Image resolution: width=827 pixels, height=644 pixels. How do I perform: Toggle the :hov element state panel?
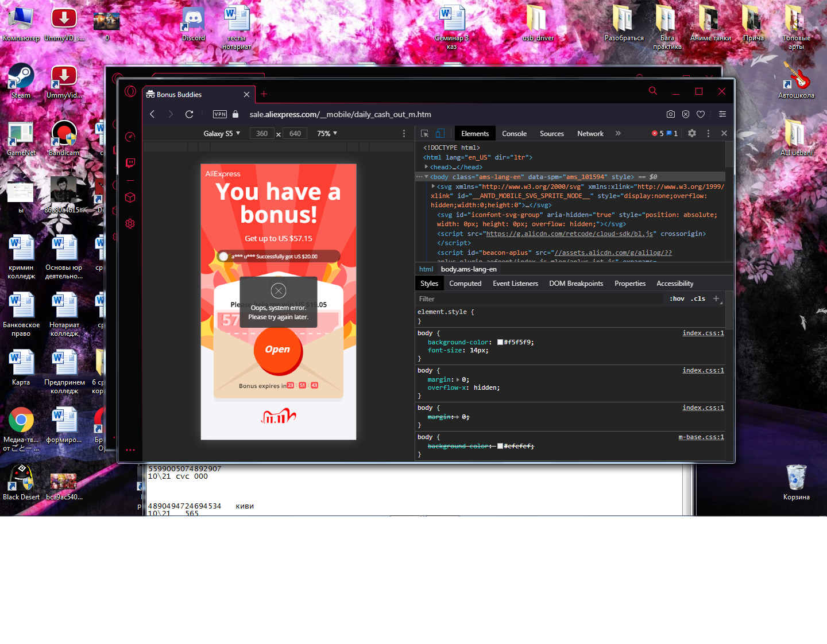[x=677, y=299]
